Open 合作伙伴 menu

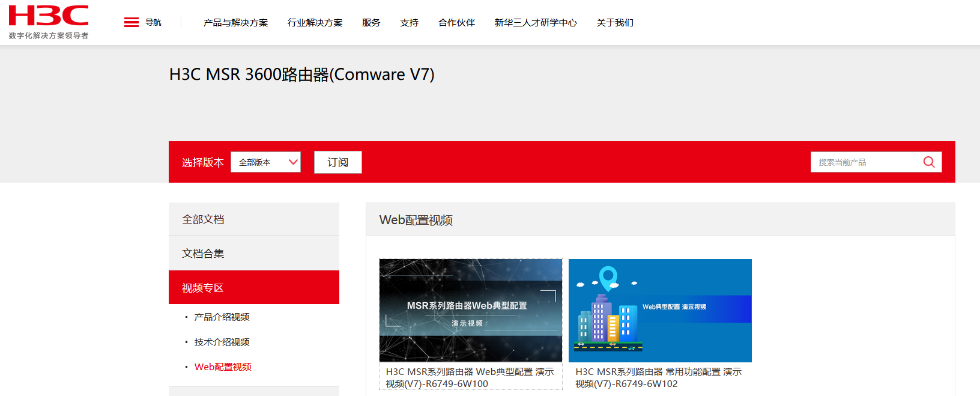point(456,23)
